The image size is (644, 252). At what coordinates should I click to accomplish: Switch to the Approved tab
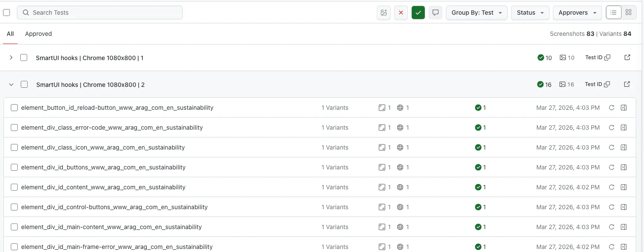pos(38,34)
